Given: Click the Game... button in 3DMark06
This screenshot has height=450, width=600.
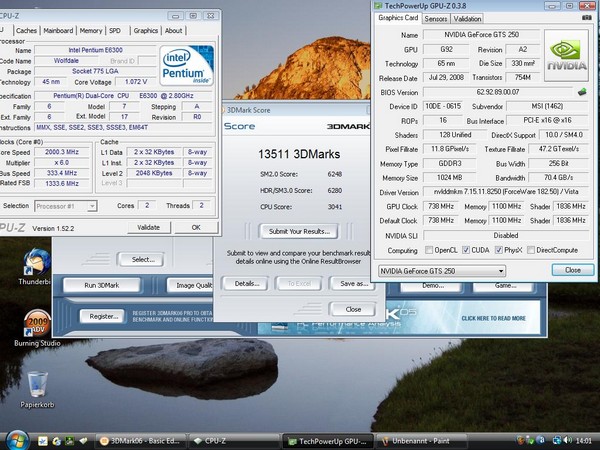Looking at the screenshot, I should (505, 286).
